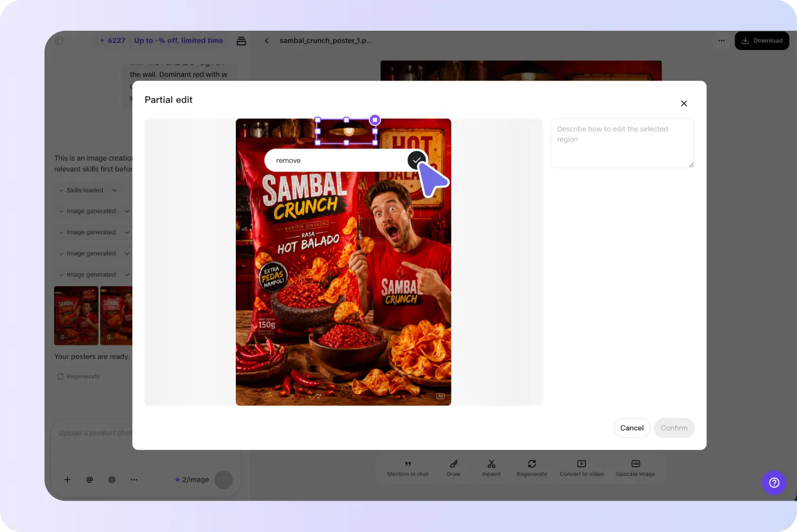Click the @ mention icon in the chat input
Image resolution: width=797 pixels, height=532 pixels.
click(x=90, y=480)
